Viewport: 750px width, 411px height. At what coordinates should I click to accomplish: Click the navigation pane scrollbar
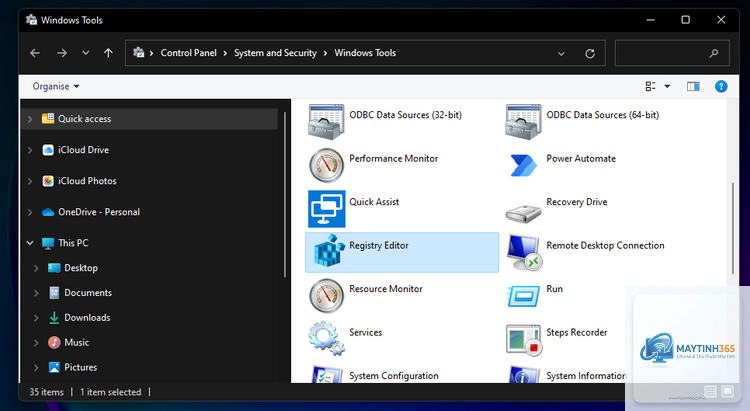coord(285,194)
